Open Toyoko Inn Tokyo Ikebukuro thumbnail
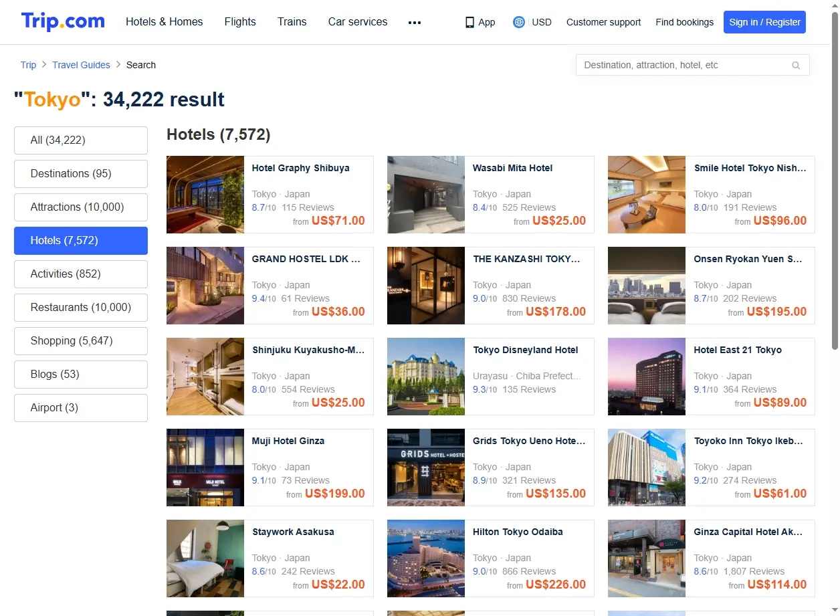The image size is (840, 616). [x=647, y=468]
